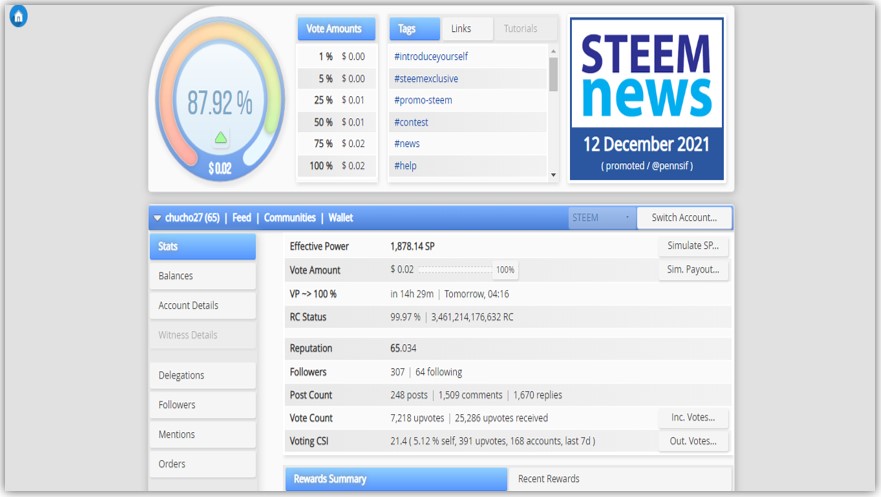881x497 pixels.
Task: Open the Delegations section
Action: pos(203,375)
